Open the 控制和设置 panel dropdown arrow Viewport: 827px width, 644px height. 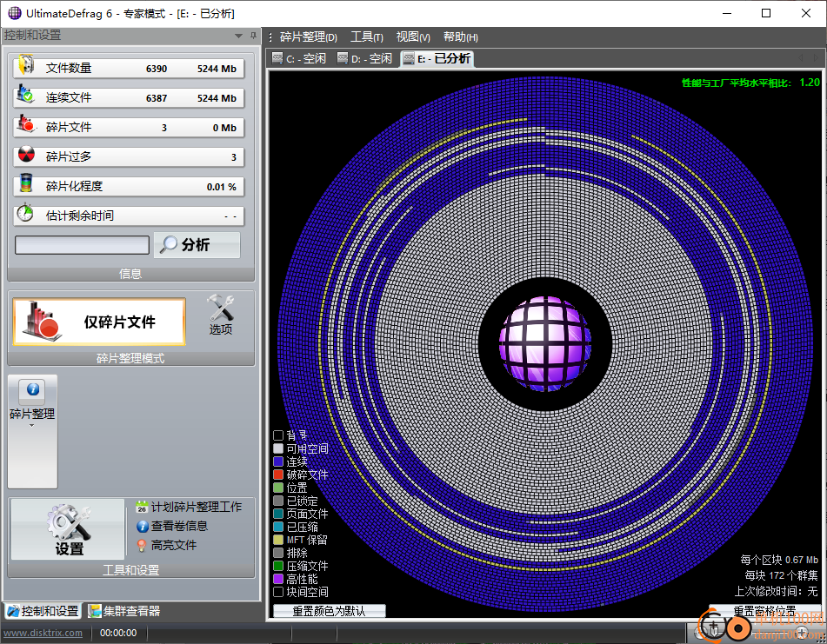(x=238, y=36)
